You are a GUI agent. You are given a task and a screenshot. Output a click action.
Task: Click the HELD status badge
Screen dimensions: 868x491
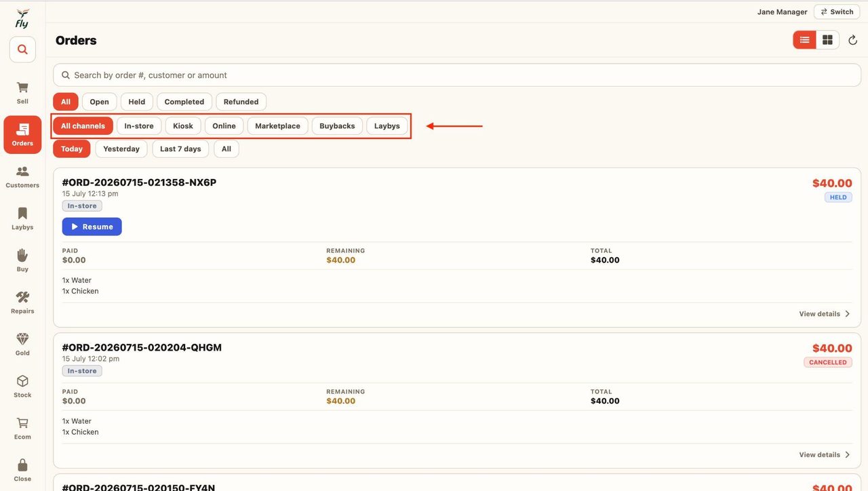pos(838,197)
